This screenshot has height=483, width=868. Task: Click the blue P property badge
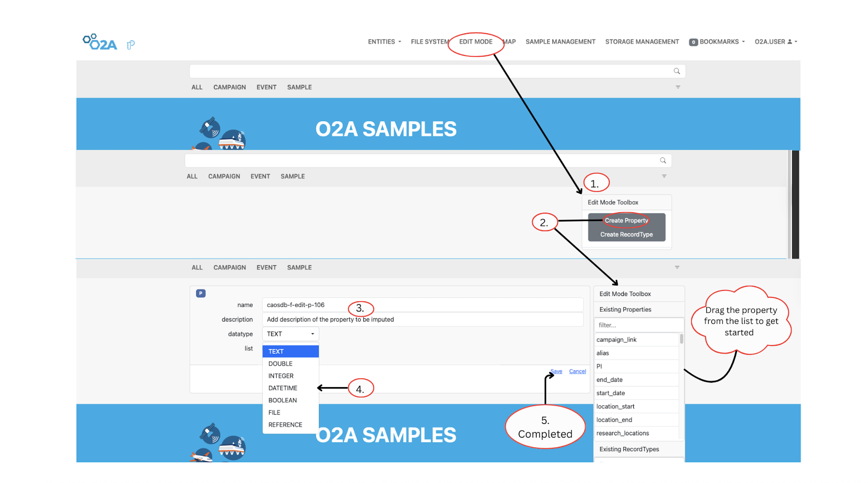201,293
